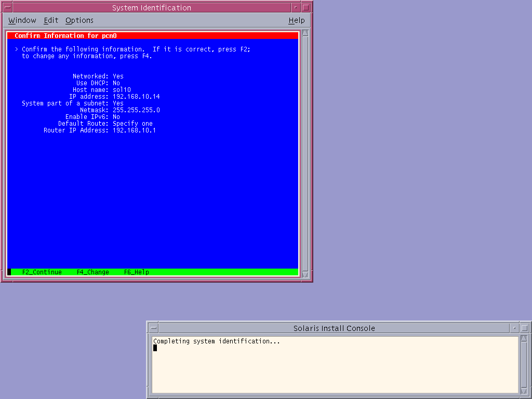This screenshot has height=399, width=532.
Task: Click the 'Default Route:' label
Action: click(84, 124)
